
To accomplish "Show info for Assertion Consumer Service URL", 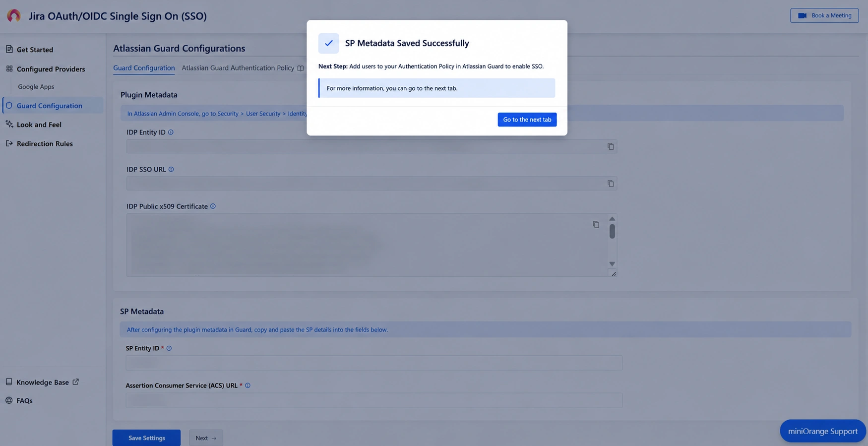I will click(248, 385).
